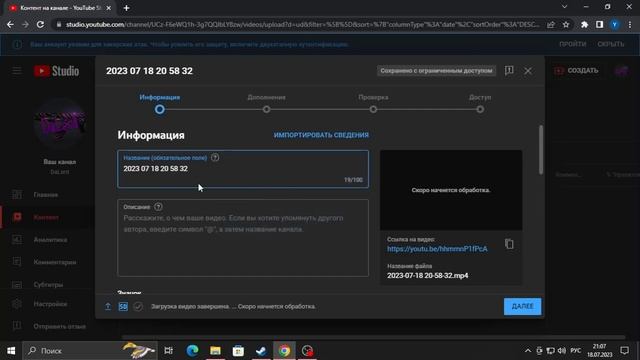Open the Windows Start menu
Image resolution: width=640 pixels, height=360 pixels.
click(11, 351)
